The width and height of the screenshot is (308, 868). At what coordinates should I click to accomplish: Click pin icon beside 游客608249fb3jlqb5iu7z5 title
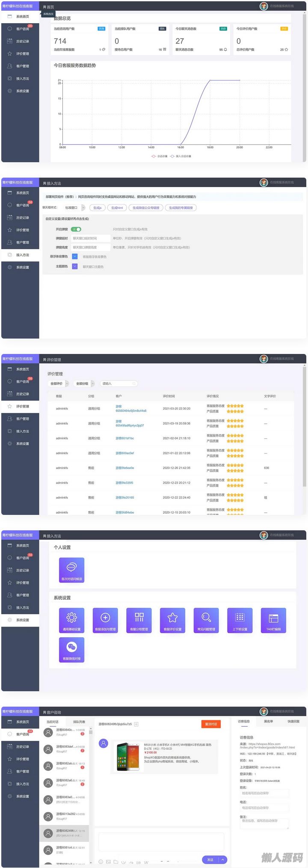click(136, 724)
